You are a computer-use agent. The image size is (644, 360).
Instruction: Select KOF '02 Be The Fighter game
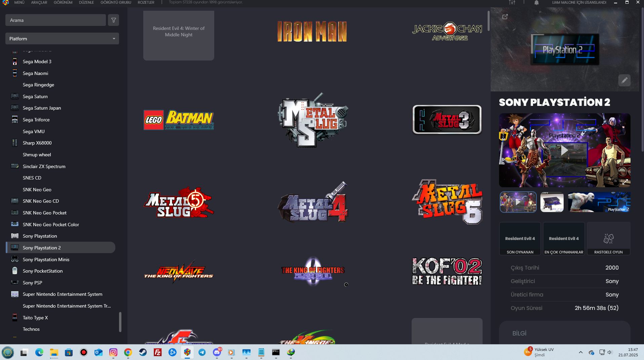coord(447,271)
